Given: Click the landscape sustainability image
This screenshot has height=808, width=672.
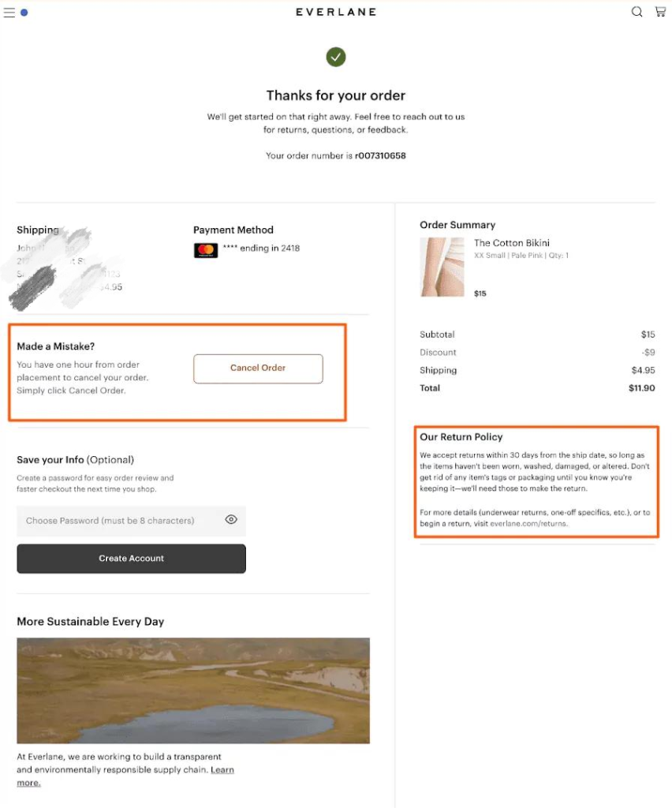Looking at the screenshot, I should coord(193,690).
